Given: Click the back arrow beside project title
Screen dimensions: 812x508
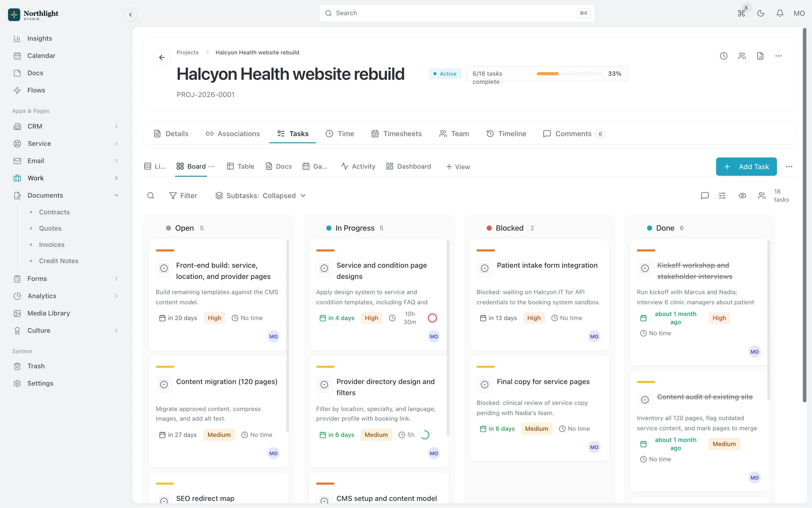Looking at the screenshot, I should (x=162, y=57).
